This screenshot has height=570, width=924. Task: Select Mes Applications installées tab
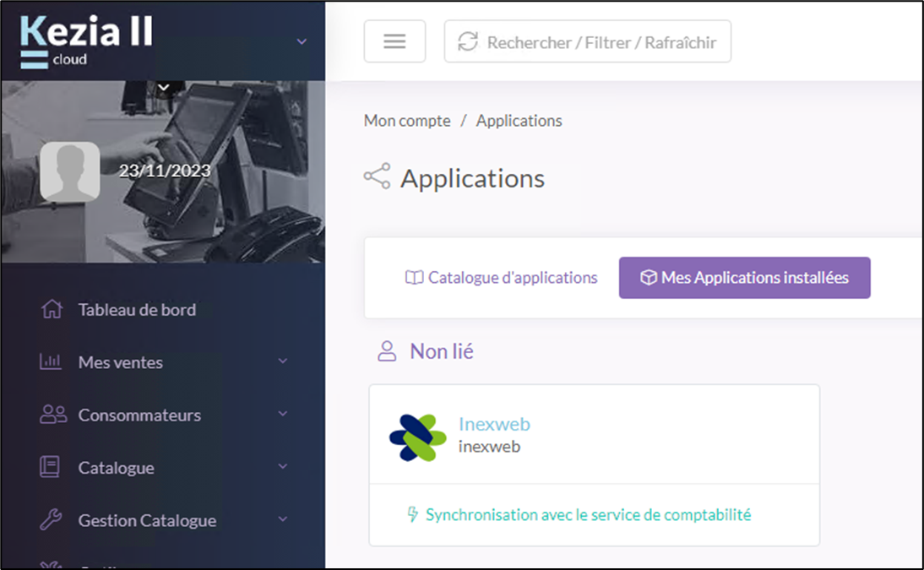click(744, 278)
